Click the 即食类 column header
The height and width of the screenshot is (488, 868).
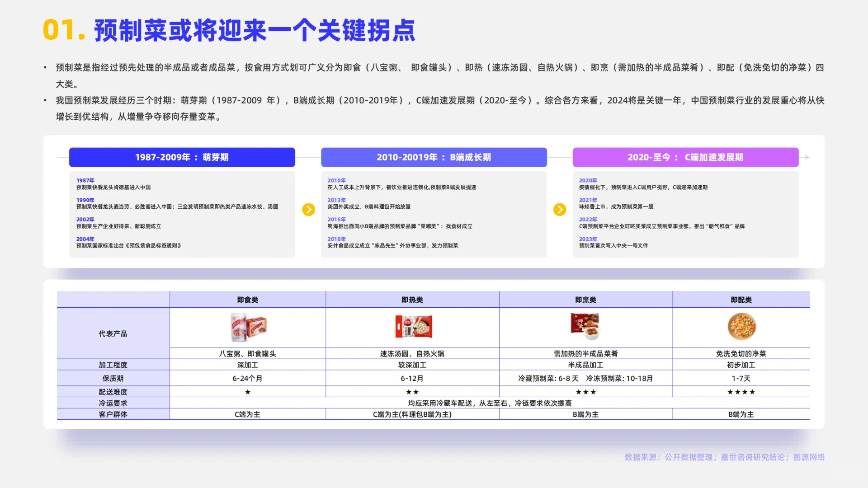247,300
